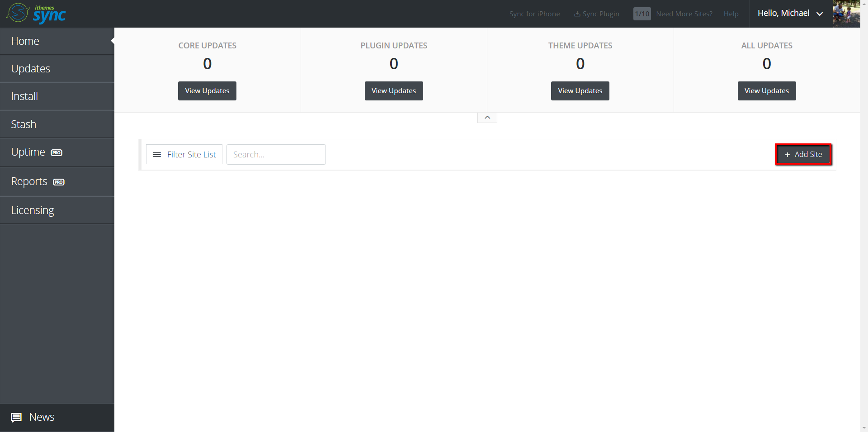Open the Filter Site List menu
This screenshot has height=432, width=868.
(x=184, y=154)
